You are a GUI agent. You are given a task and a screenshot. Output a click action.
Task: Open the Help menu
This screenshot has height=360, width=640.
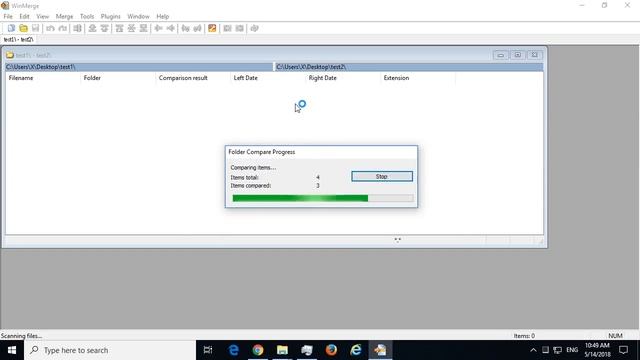click(162, 16)
